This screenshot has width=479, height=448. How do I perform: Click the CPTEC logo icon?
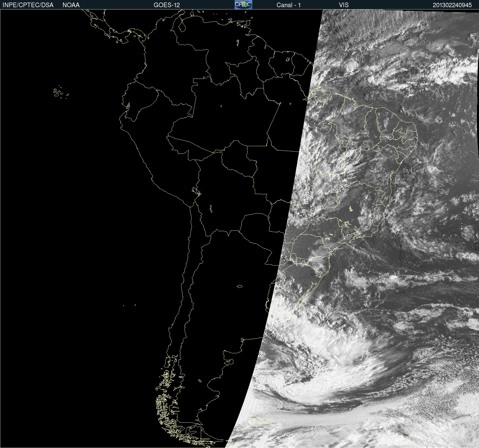coord(243,5)
